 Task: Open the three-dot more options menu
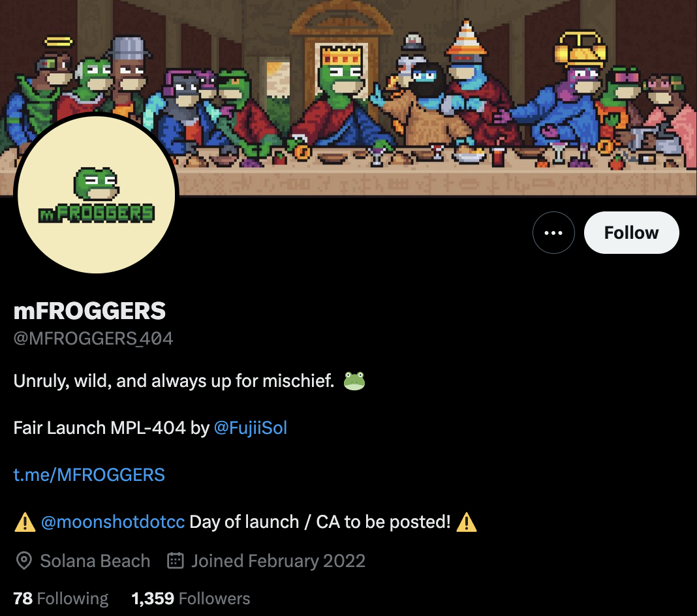[553, 232]
